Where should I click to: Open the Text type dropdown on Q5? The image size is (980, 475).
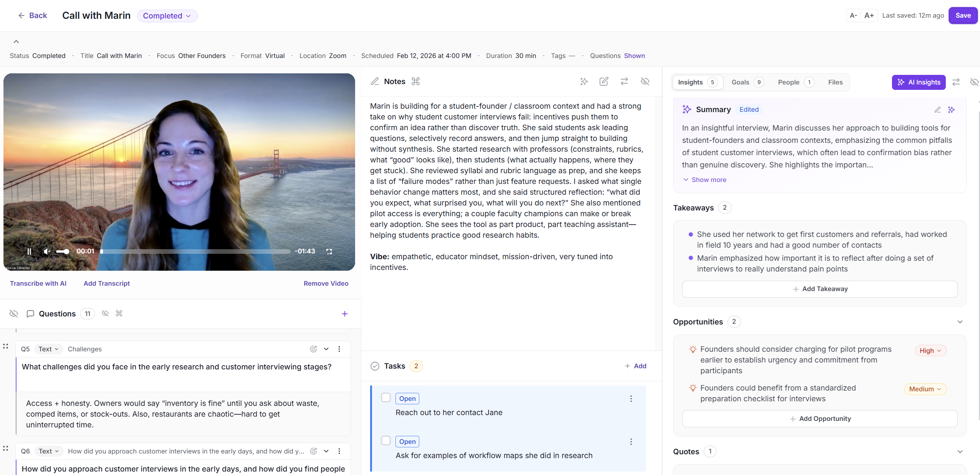[48, 349]
